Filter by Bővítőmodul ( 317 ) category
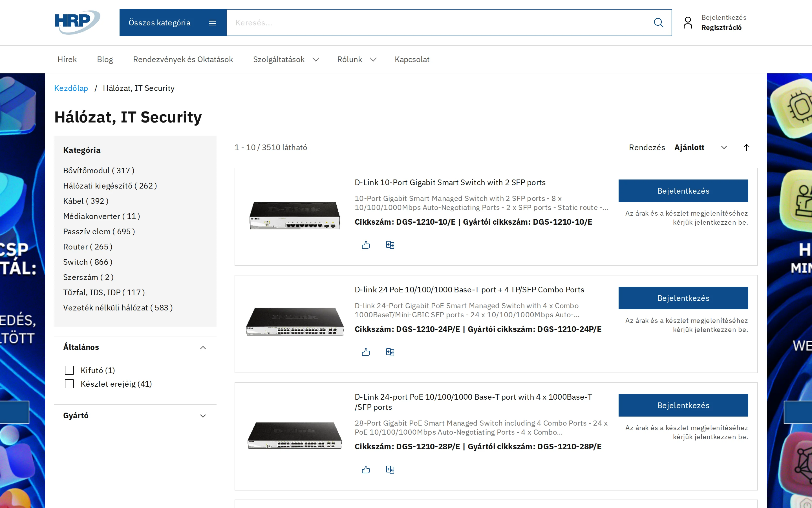 coord(99,171)
